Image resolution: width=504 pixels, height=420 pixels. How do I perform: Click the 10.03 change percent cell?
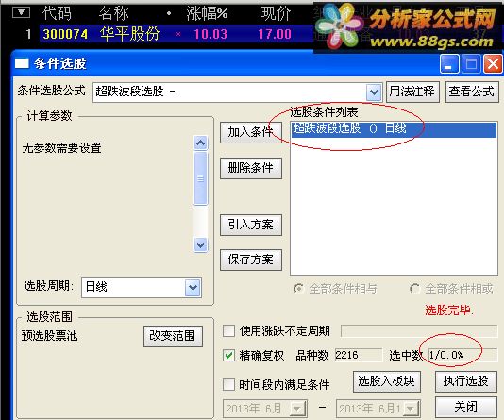210,34
